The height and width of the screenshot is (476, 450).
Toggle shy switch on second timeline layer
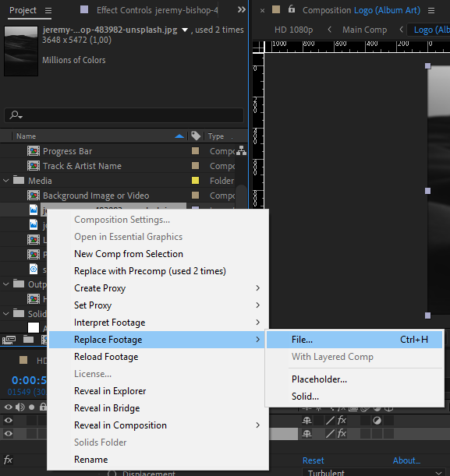tap(306, 434)
